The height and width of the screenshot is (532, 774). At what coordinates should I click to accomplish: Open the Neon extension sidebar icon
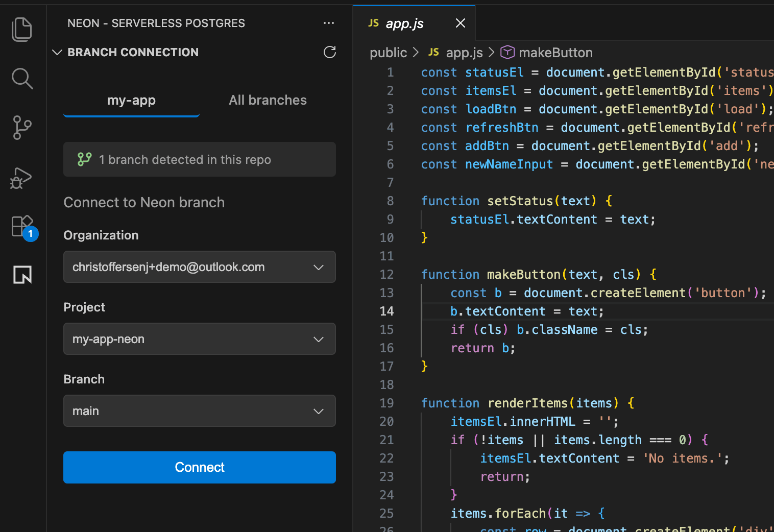[x=22, y=275]
